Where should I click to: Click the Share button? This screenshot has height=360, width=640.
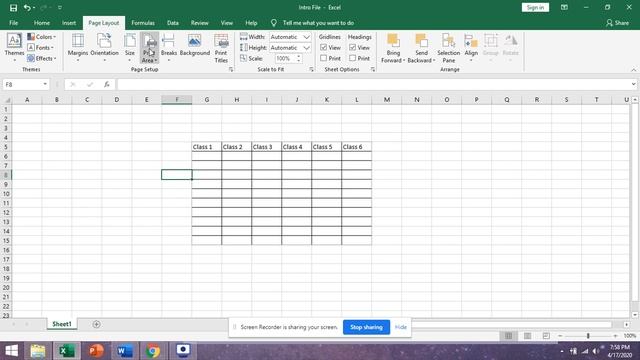[617, 23]
